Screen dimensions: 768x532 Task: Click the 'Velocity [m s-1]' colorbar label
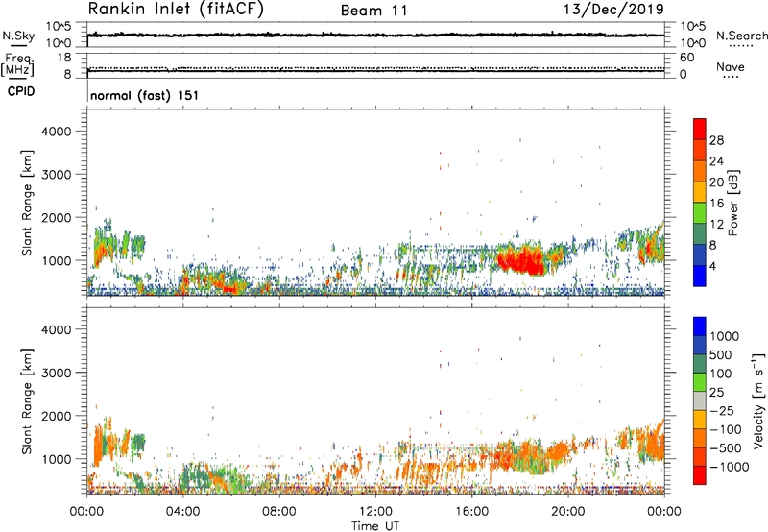point(758,400)
